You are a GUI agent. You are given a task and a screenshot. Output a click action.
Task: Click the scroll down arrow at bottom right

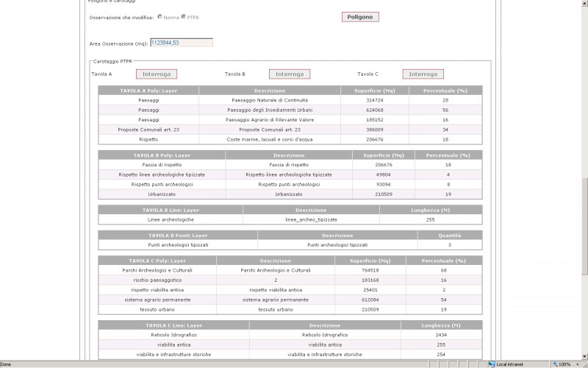tap(584, 357)
